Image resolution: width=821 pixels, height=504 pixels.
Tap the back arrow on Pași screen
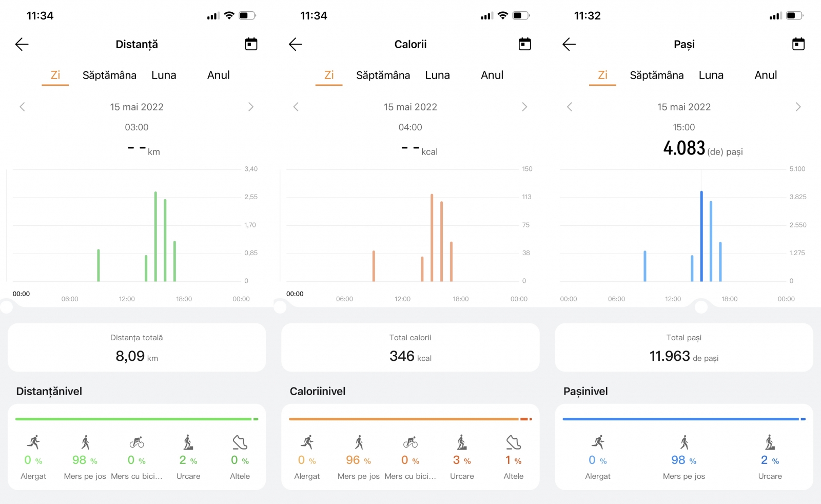(569, 44)
